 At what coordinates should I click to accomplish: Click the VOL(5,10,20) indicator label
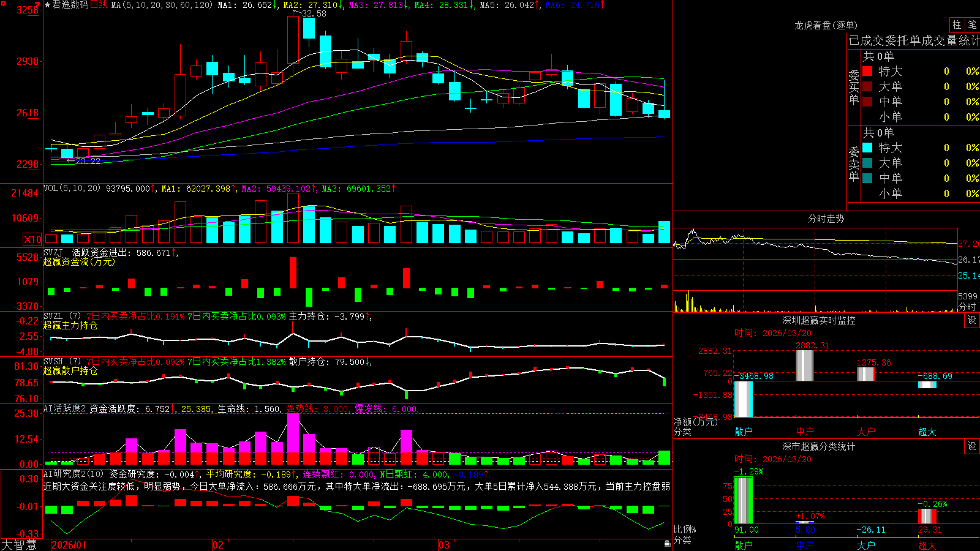(72, 189)
